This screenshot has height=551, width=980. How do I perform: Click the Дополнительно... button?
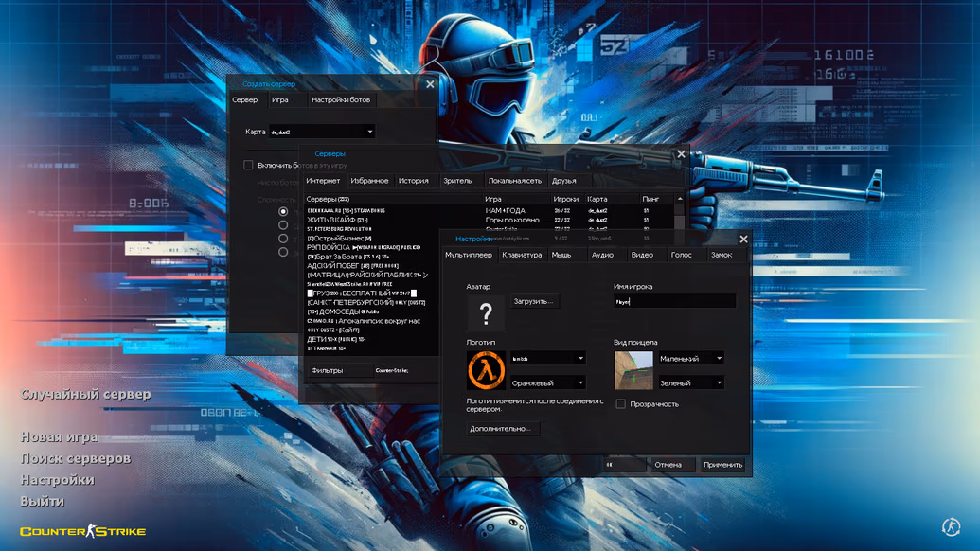(502, 429)
